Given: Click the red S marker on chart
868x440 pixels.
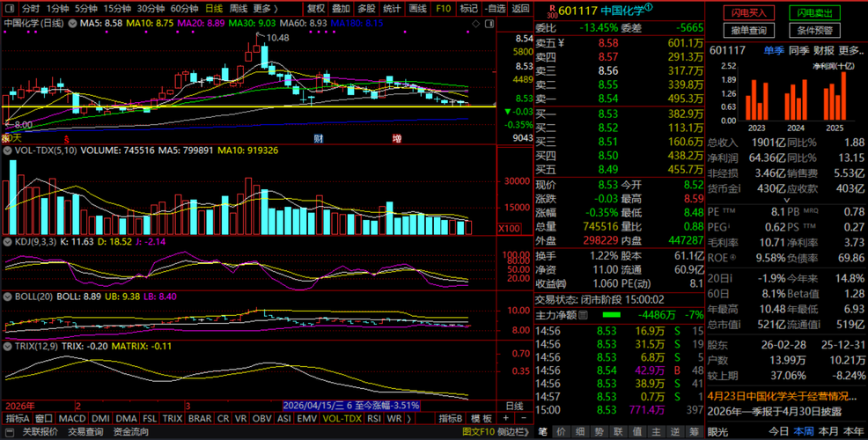Looking at the screenshot, I should click(x=66, y=138).
